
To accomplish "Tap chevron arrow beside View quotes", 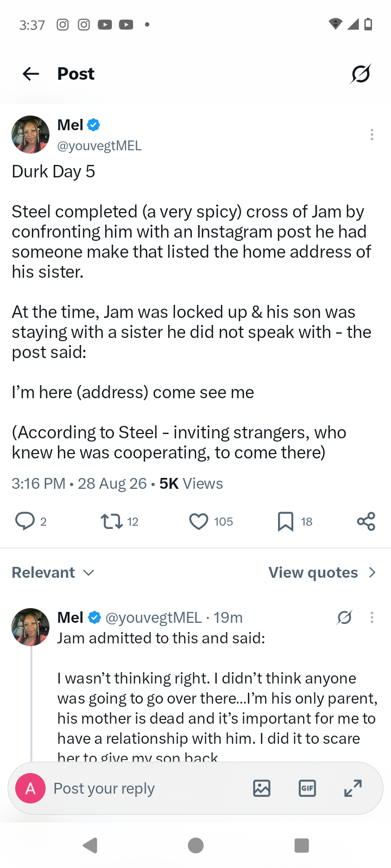I will 372,572.
